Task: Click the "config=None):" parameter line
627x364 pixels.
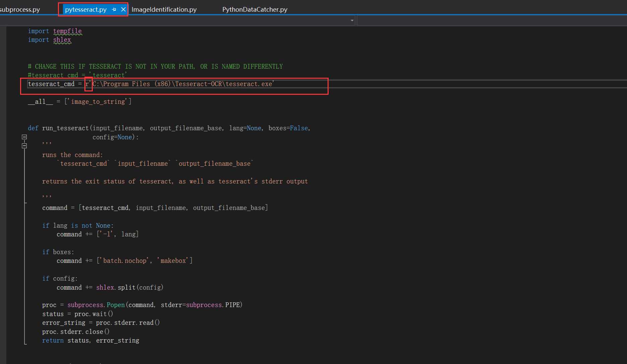Action: pos(116,137)
